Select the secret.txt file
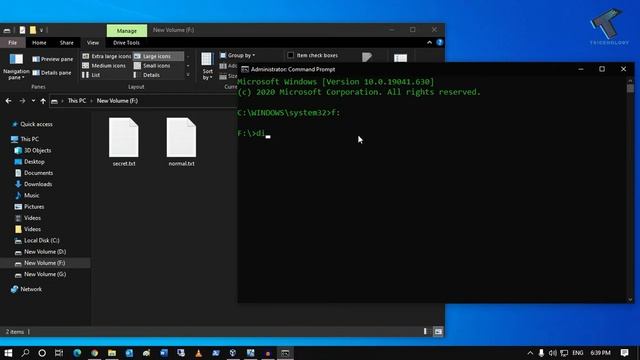Image resolution: width=640 pixels, height=360 pixels. 124,142
